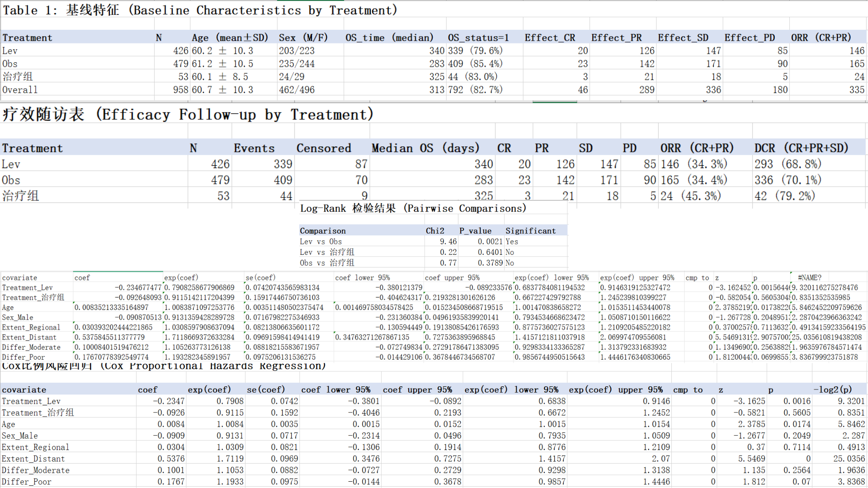868x488 pixels.
Task: Select the Differ_Poor row in rounded Cox table
Action: click(x=433, y=482)
